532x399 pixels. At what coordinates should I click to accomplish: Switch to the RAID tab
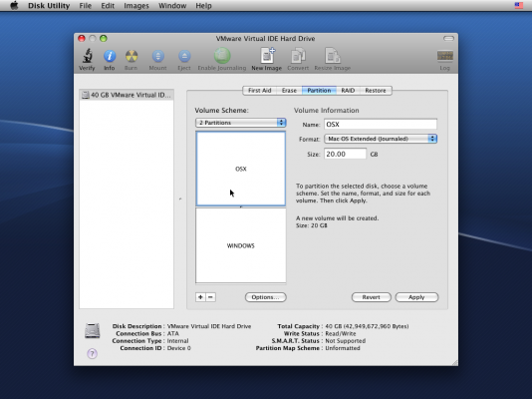[348, 91]
